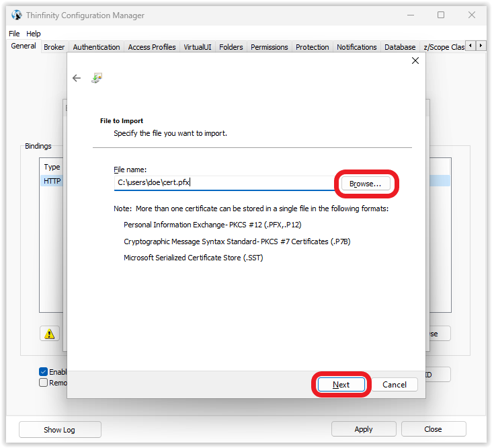Open the Access Profiles tab

pyautogui.click(x=152, y=47)
